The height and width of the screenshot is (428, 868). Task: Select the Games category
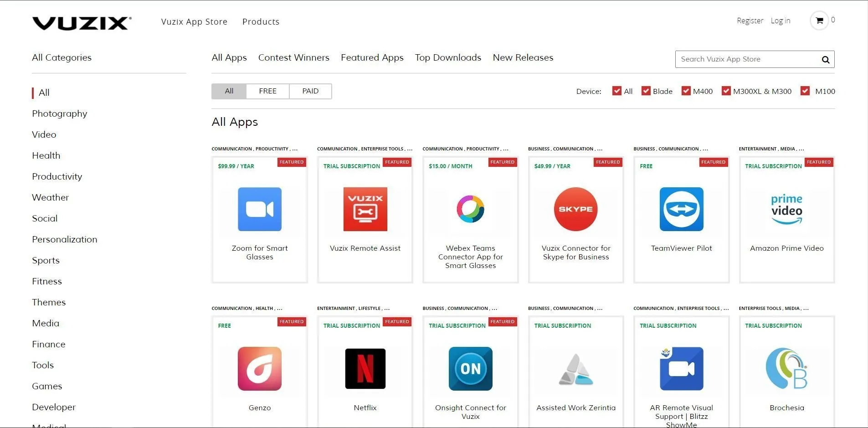pyautogui.click(x=47, y=386)
